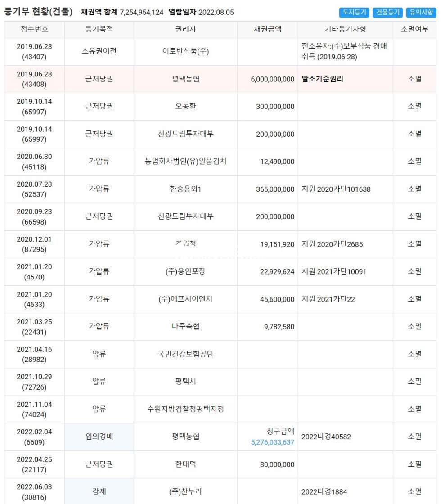This screenshot has width=441, height=504.
Task: Click the 9,782,580 amount cell
Action: click(267, 327)
